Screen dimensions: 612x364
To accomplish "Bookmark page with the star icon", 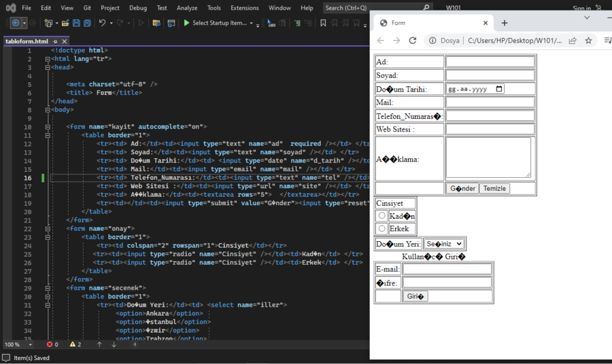I will (x=589, y=41).
